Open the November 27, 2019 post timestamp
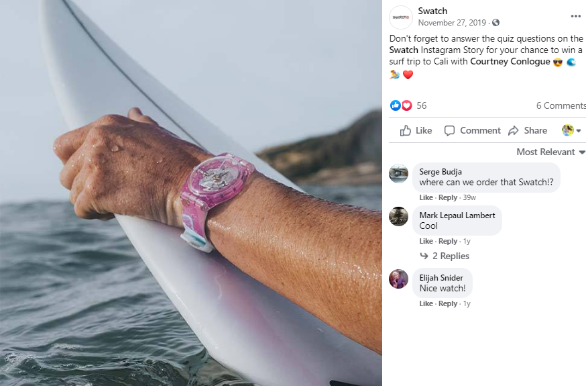Screen dimensions: 588x386 [452, 23]
